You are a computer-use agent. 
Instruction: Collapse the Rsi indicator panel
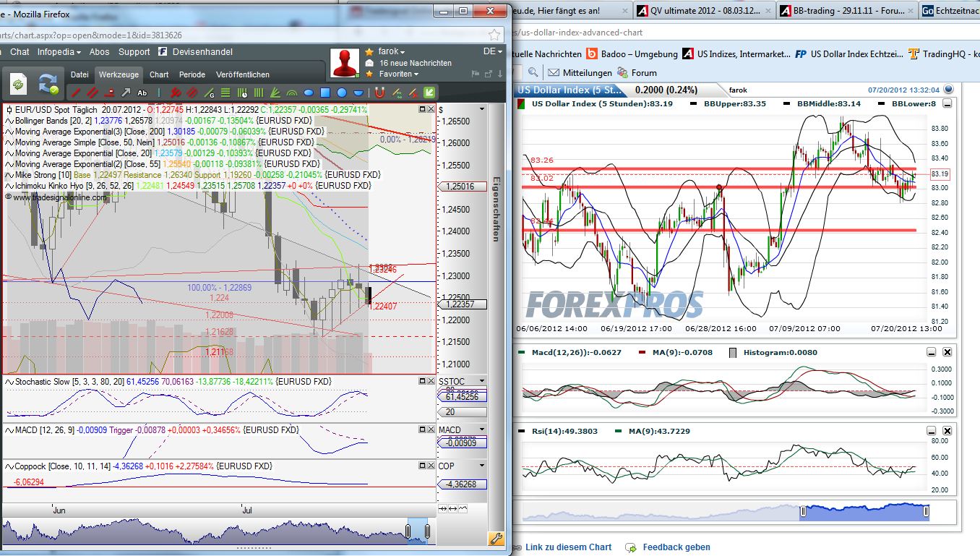tap(932, 432)
